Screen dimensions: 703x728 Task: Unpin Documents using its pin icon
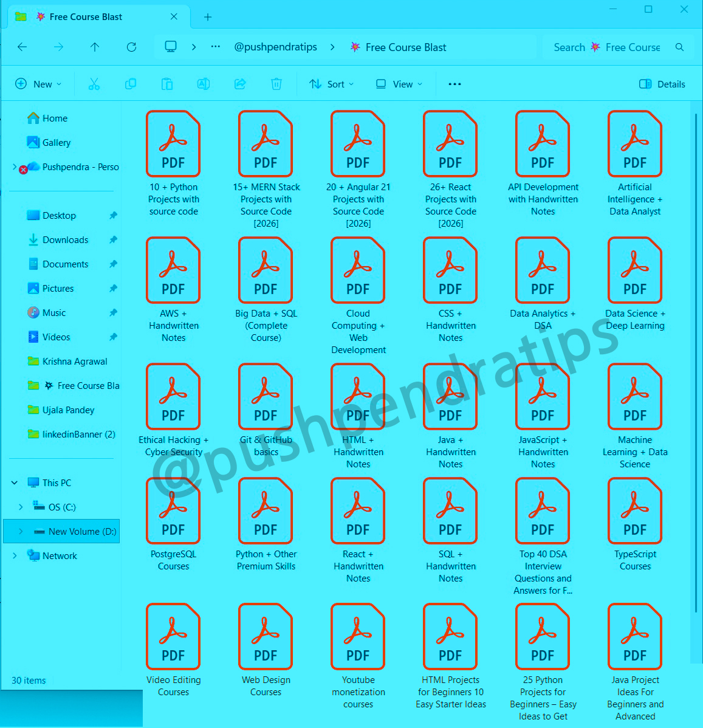coord(113,264)
